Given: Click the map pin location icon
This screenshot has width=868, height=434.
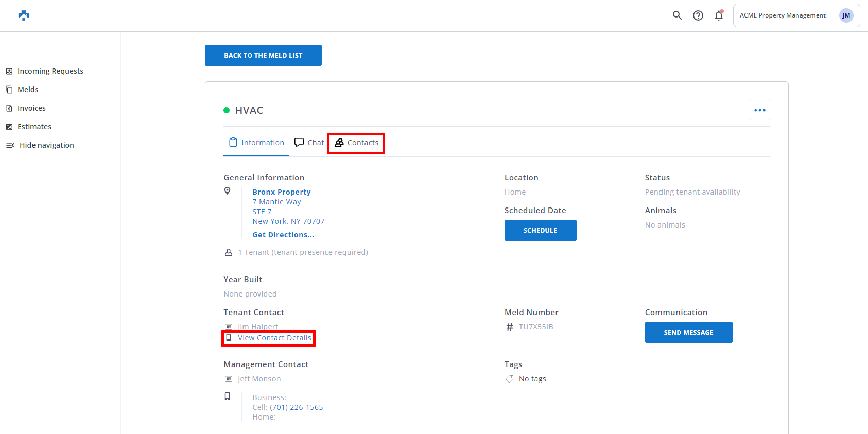Looking at the screenshot, I should click(x=228, y=191).
